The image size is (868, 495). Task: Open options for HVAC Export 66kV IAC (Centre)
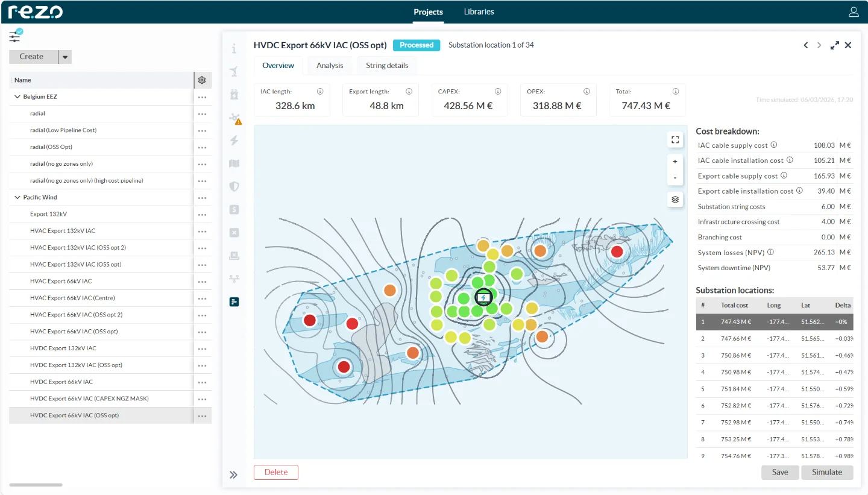click(202, 298)
